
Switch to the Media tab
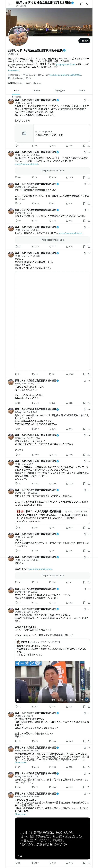[82, 91]
